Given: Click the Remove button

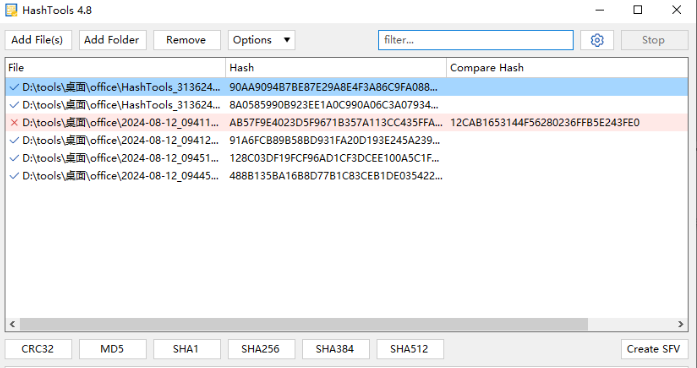Looking at the screenshot, I should pos(187,40).
